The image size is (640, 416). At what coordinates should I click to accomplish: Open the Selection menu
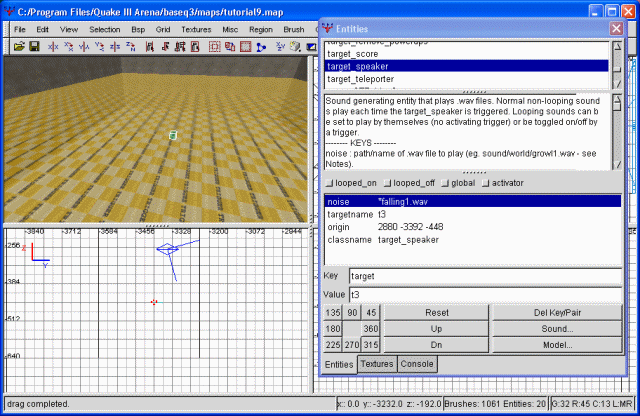point(104,29)
